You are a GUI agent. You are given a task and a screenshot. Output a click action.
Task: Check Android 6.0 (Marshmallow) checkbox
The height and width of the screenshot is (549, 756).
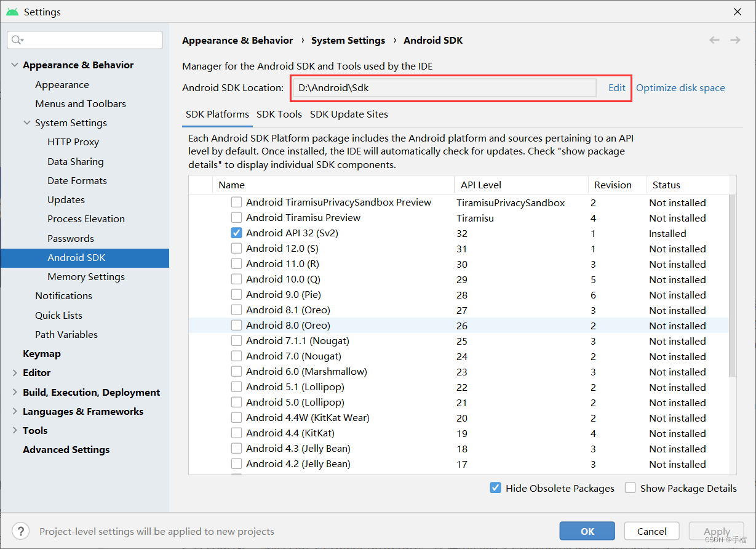point(236,371)
